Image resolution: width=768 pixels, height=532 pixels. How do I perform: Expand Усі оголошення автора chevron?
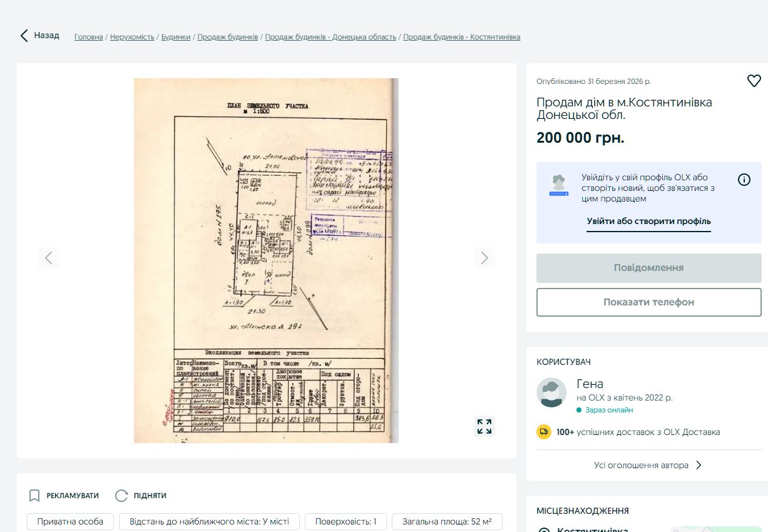point(699,465)
